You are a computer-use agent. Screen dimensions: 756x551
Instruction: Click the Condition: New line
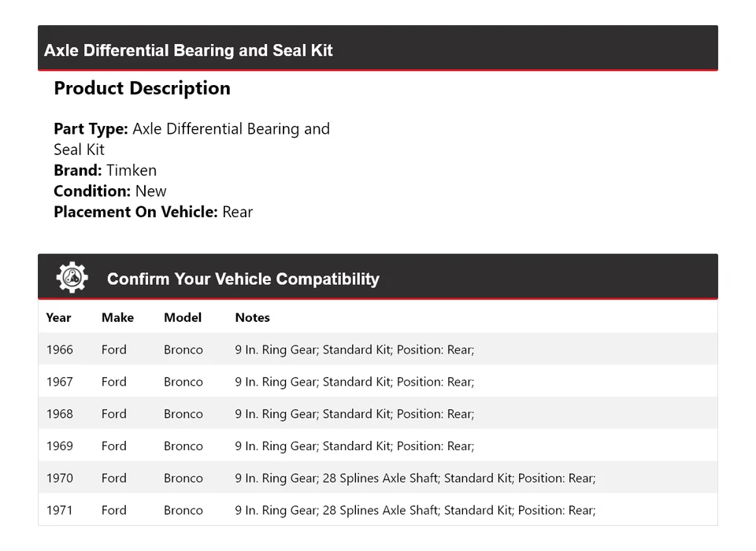point(110,190)
